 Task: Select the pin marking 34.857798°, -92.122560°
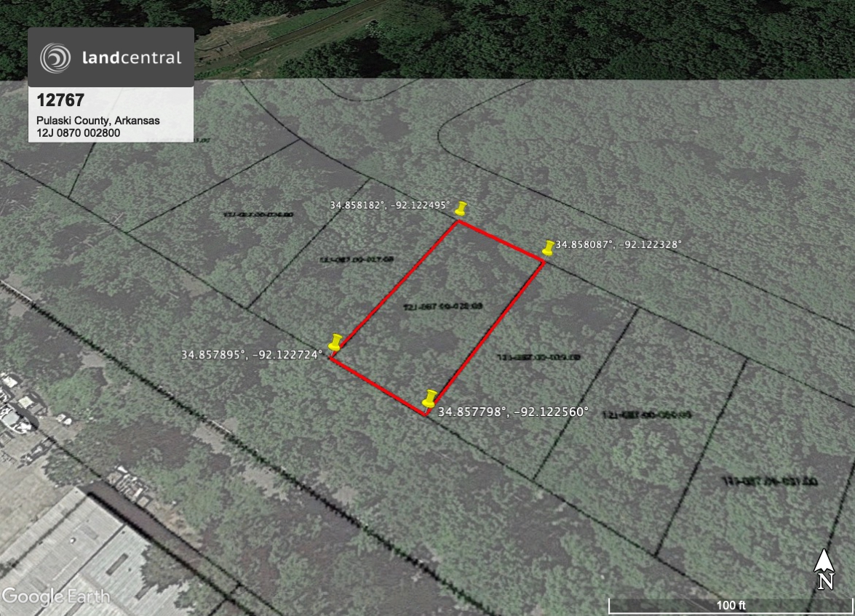click(430, 398)
